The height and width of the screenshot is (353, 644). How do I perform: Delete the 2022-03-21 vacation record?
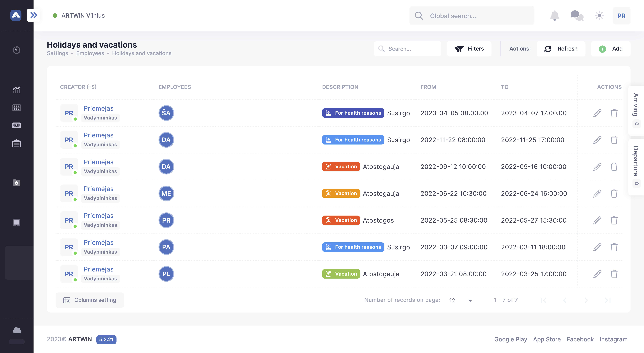614,274
